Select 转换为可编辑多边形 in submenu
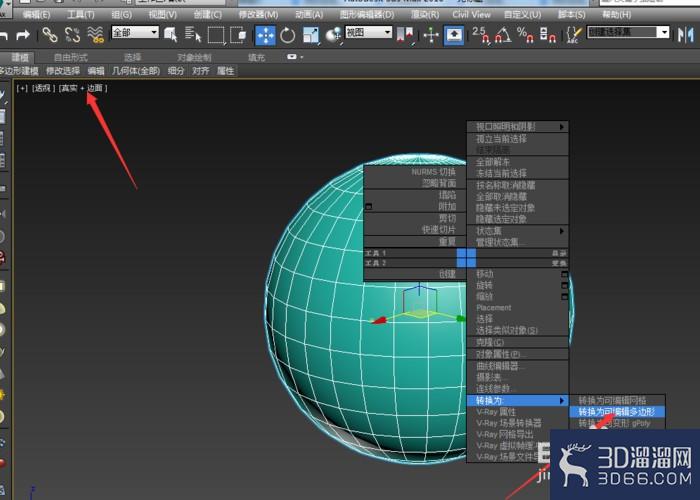The height and width of the screenshot is (500, 700). pos(617,412)
